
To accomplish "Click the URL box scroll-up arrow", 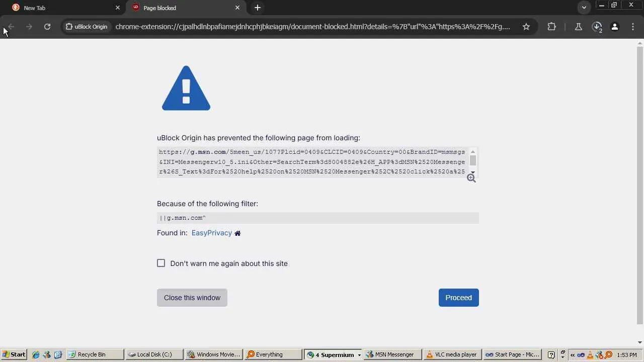I will 473,151.
